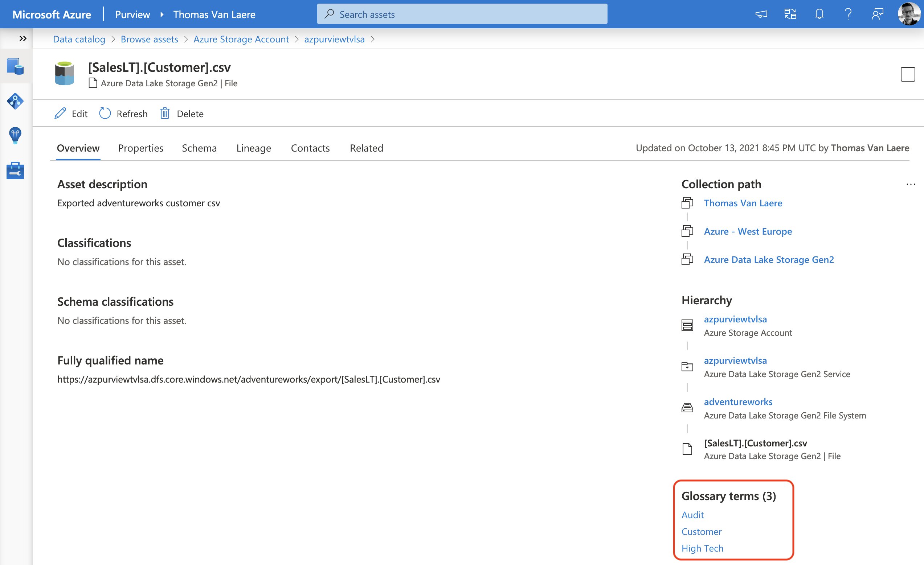The image size is (924, 565).
Task: Click the Delete trash button
Action: point(182,114)
